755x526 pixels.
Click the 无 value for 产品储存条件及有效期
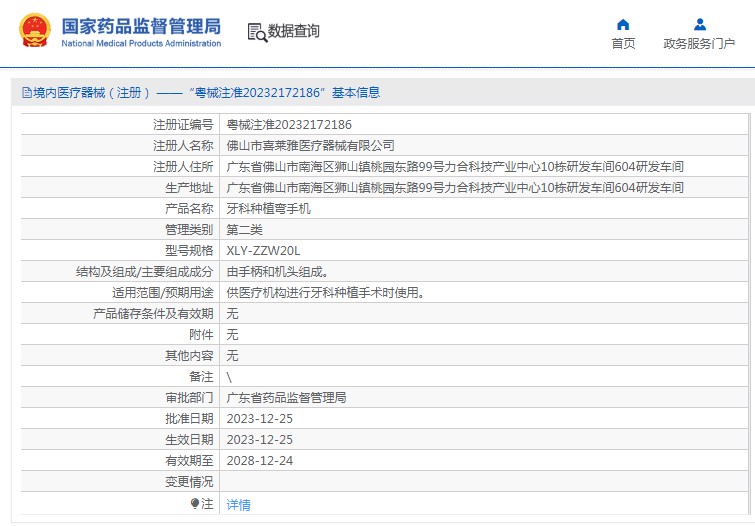(232, 314)
